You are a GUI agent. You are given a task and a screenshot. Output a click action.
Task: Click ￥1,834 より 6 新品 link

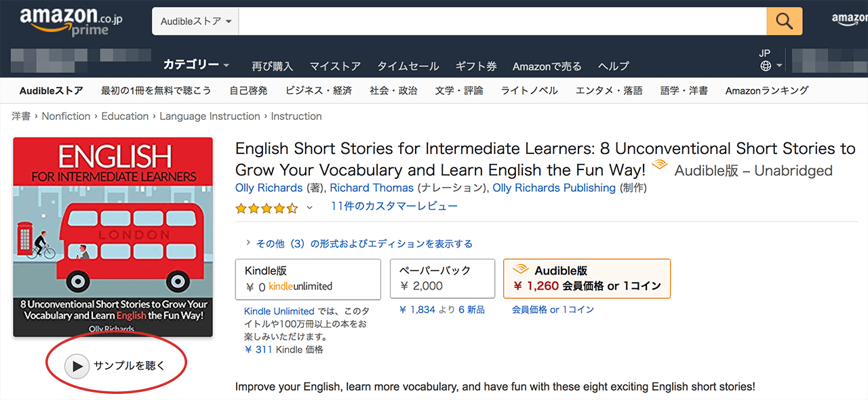(442, 310)
